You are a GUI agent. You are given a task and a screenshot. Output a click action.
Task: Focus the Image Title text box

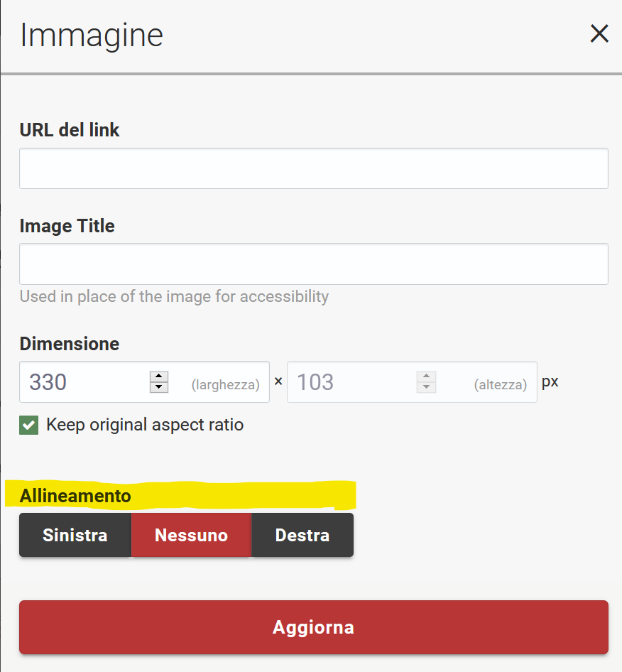(x=313, y=264)
